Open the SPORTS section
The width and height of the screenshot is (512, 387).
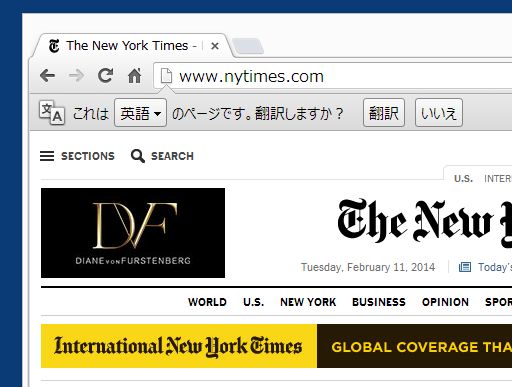pyautogui.click(x=498, y=302)
